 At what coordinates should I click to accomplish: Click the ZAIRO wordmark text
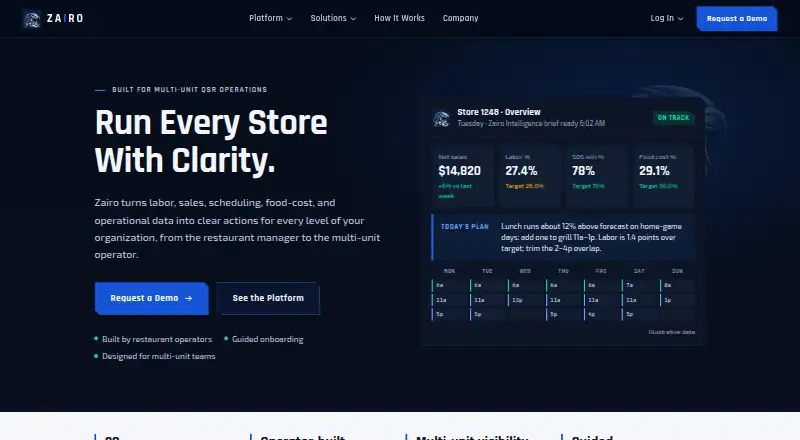click(65, 18)
